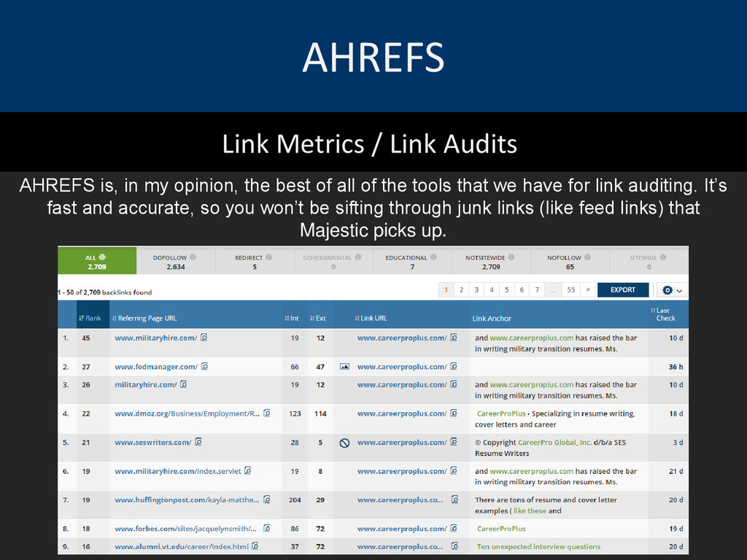Click info icon next to ALL

(x=102, y=257)
